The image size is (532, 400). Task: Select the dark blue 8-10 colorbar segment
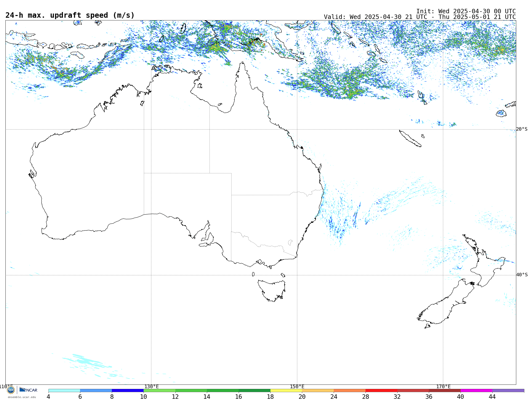[x=128, y=391]
